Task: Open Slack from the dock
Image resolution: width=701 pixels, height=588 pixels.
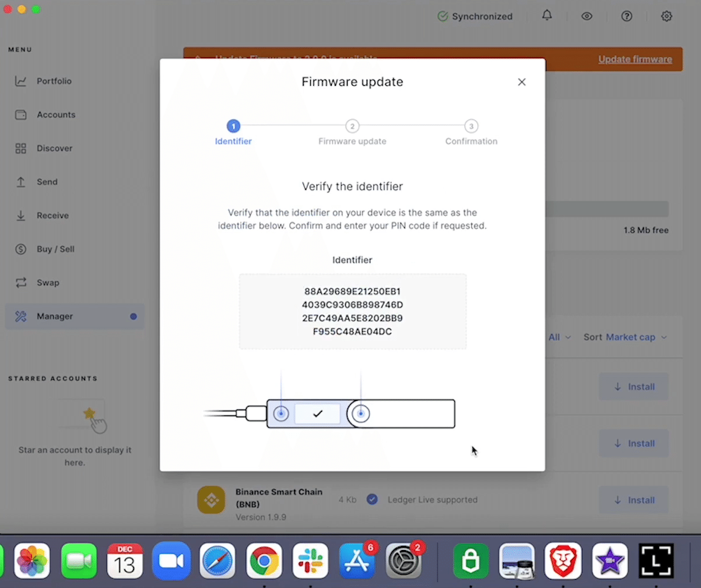Action: [x=311, y=561]
